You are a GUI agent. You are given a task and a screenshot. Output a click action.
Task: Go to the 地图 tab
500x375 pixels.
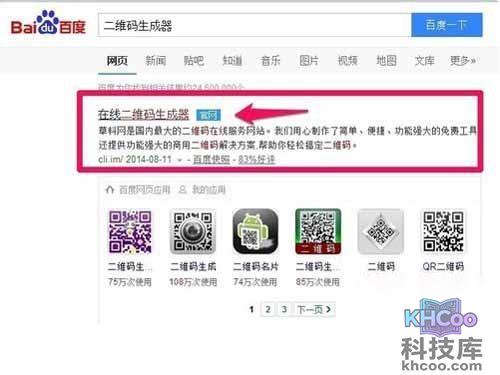coord(386,61)
